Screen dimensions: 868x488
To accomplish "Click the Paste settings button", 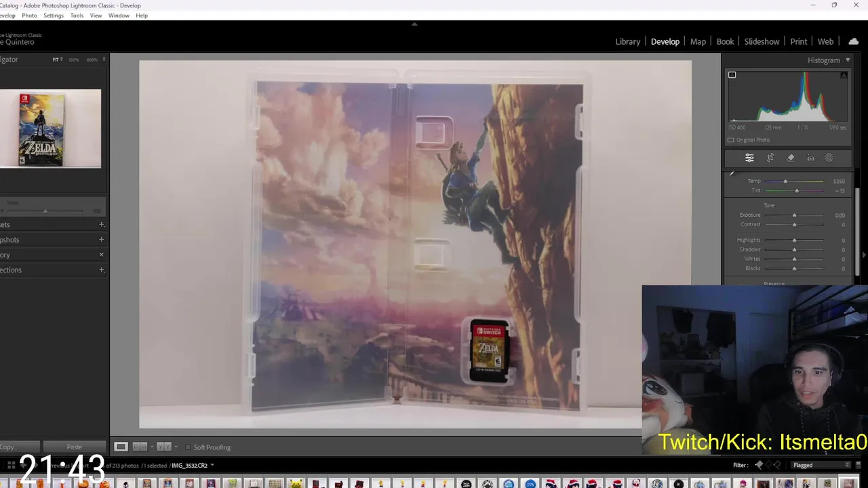I will [x=75, y=447].
